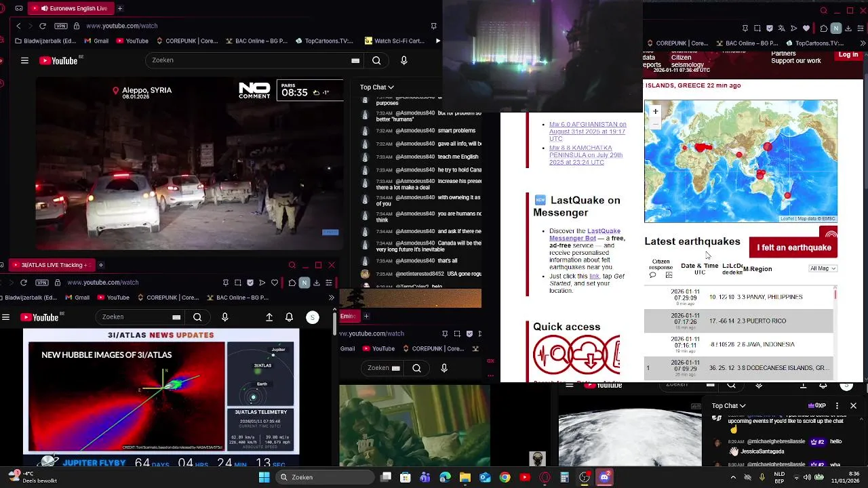Toggle ad blocker shield in 3I/ATLAS toolbar
Screen dimensions: 868x488
pos(250,283)
